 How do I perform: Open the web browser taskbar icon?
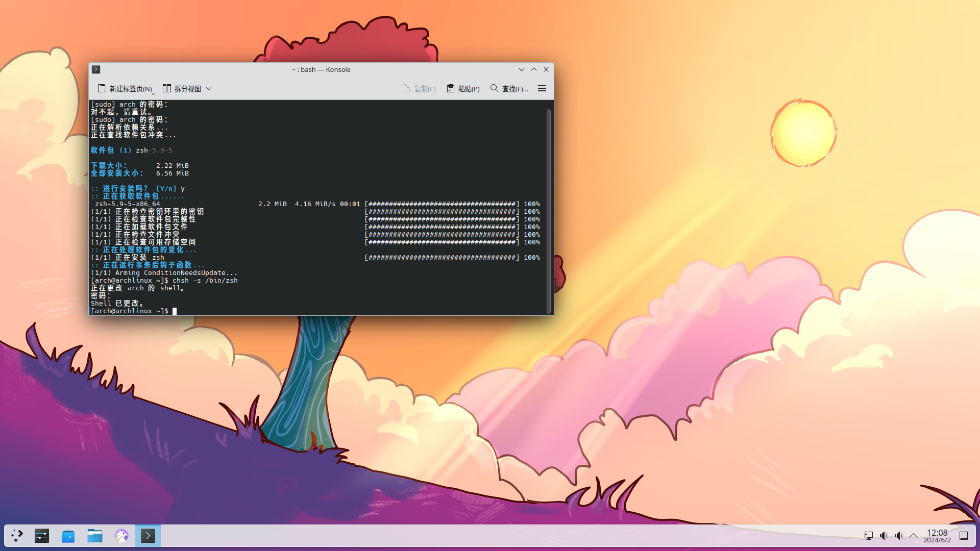click(121, 536)
